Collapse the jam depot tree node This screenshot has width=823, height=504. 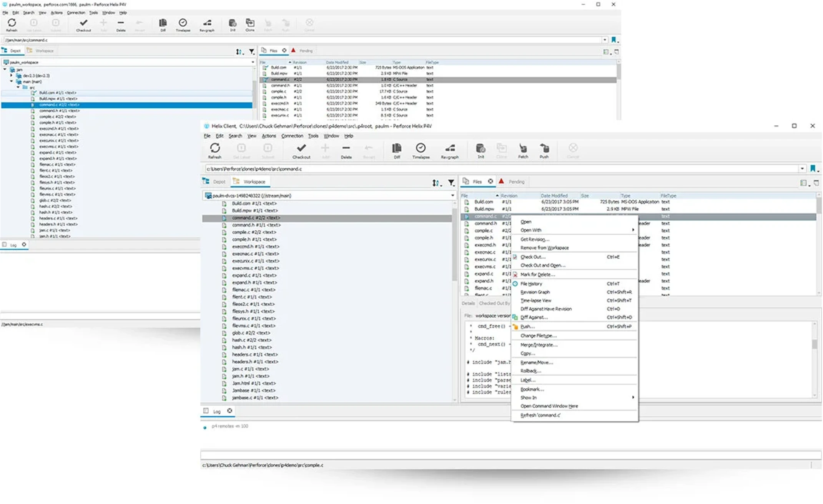(5, 70)
